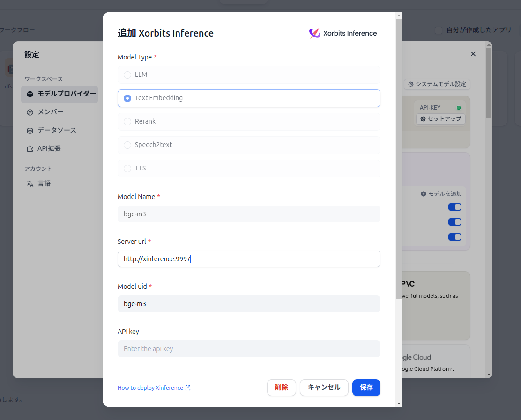Viewport: 521px width, 420px height.
Task: Check 自分が作成したアプリ checkbox
Action: point(439,30)
